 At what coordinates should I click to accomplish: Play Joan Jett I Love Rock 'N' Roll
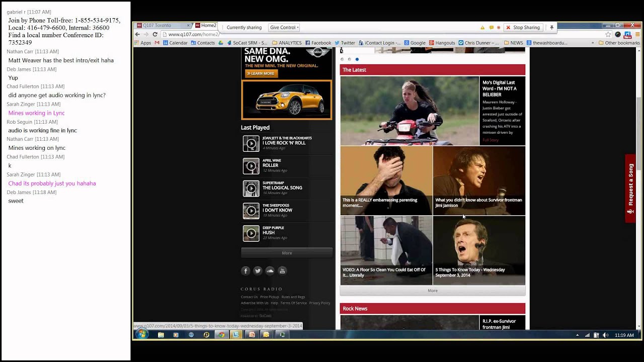click(251, 144)
